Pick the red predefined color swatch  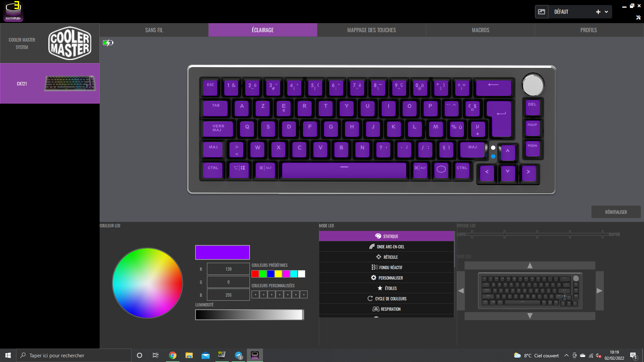coord(255,274)
